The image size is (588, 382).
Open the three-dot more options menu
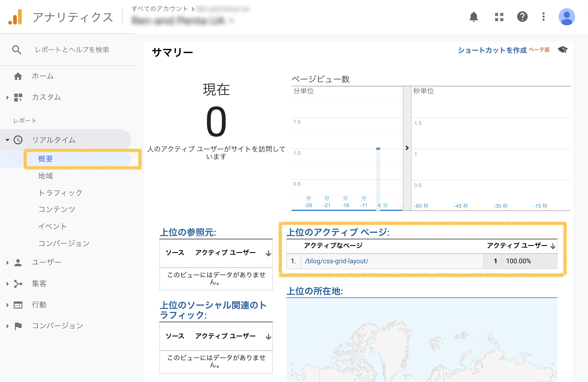[x=544, y=17]
